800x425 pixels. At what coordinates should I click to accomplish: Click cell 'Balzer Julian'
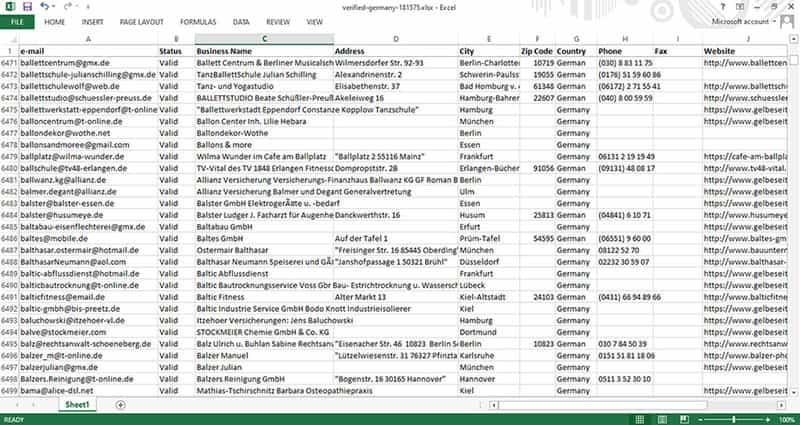pyautogui.click(x=264, y=367)
